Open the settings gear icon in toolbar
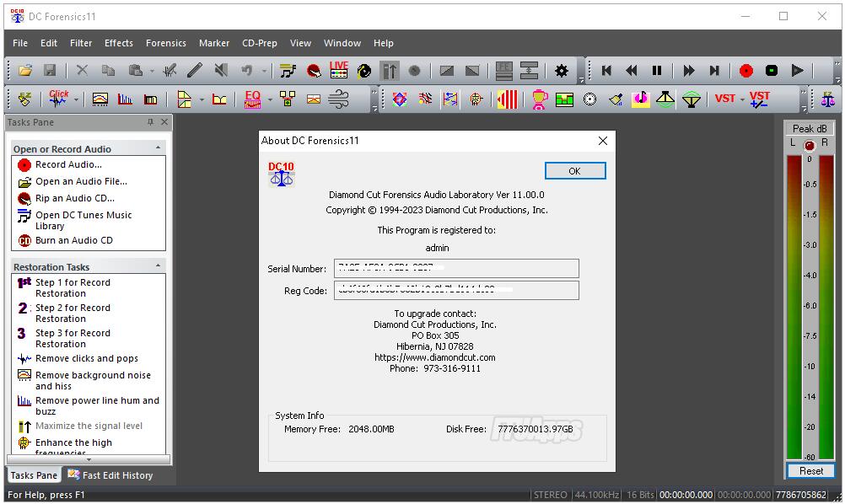Viewport: 845px width, 504px height. pyautogui.click(x=562, y=71)
